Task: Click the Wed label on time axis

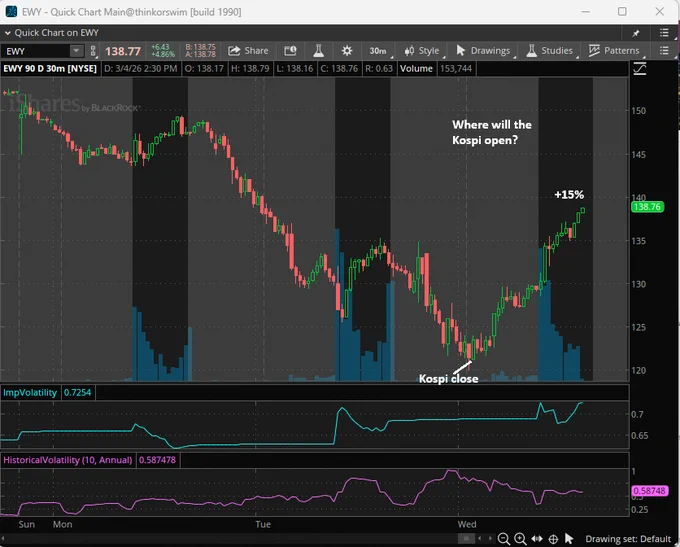Action: (467, 524)
